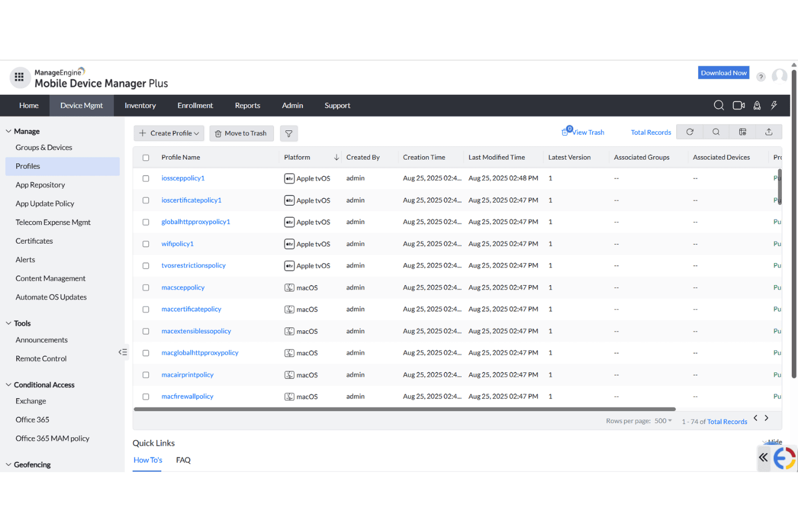Go to previous page arrow
The height and width of the screenshot is (532, 798).
tap(755, 418)
